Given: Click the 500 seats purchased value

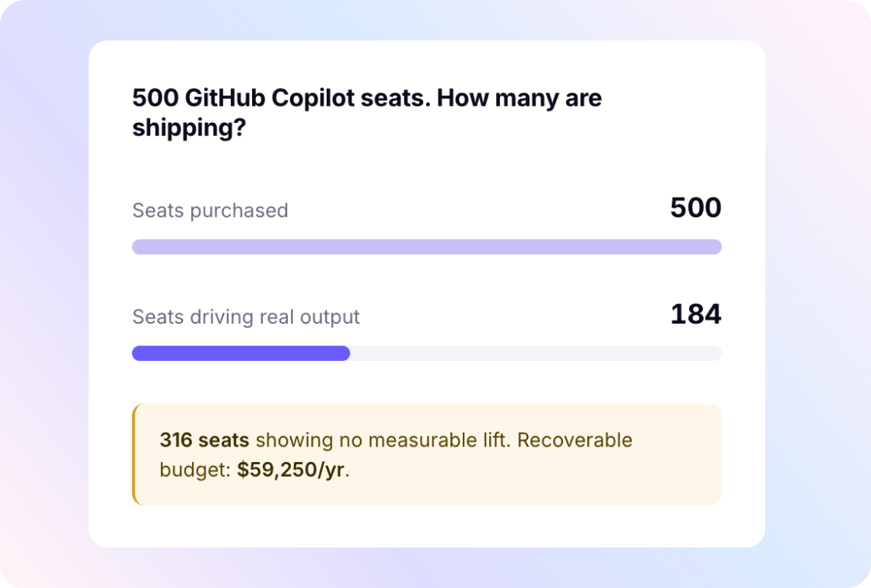Looking at the screenshot, I should pos(695,208).
